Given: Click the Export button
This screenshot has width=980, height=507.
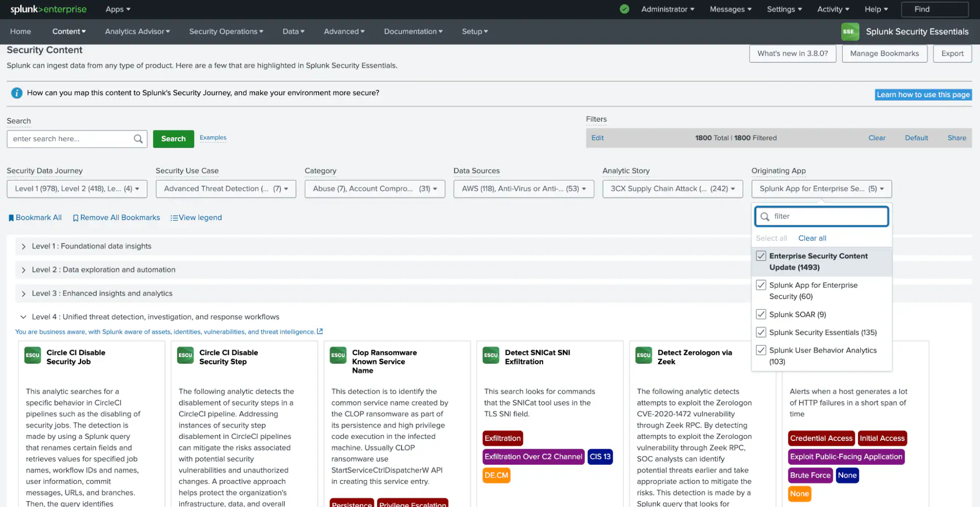Looking at the screenshot, I should point(952,53).
